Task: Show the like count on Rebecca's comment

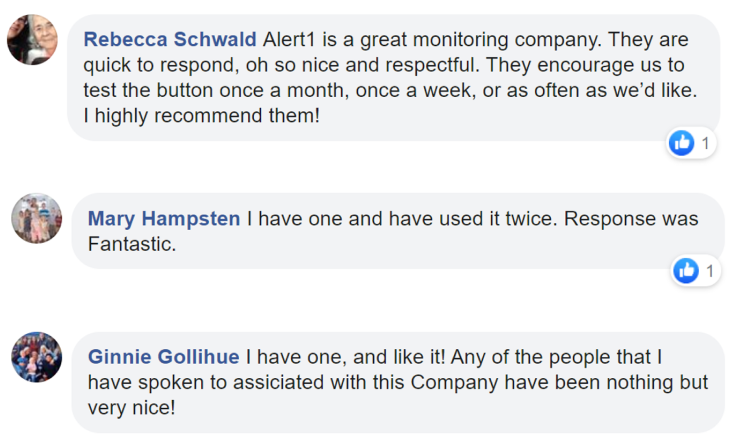Action: click(705, 144)
